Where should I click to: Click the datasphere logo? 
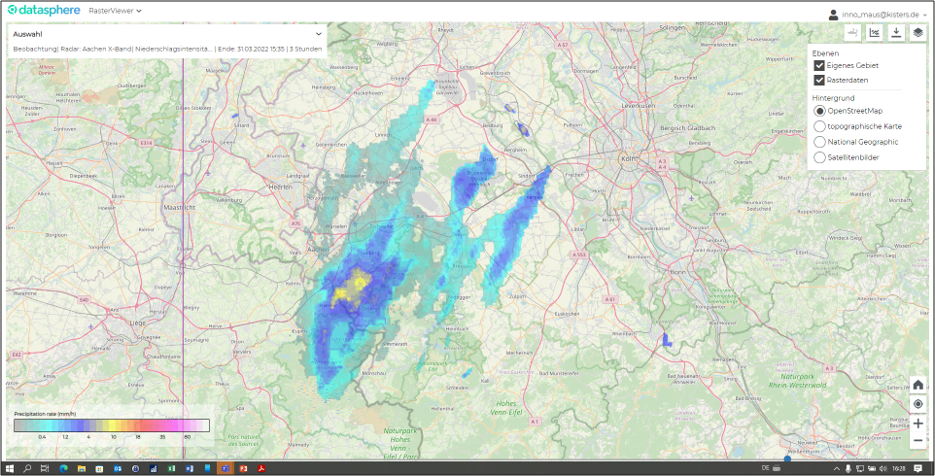click(44, 11)
